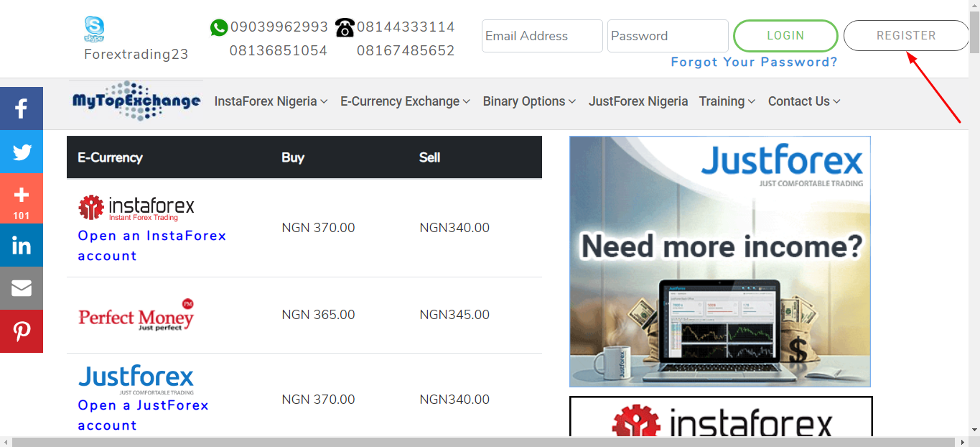This screenshot has height=447, width=980.
Task: Share page via Facebook sidebar icon
Action: pyautogui.click(x=22, y=109)
